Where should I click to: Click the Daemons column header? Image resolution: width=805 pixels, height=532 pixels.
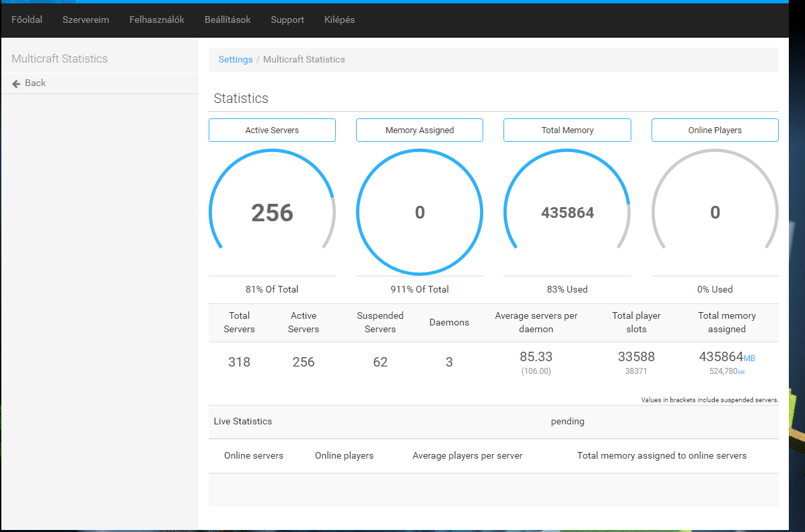[449, 322]
